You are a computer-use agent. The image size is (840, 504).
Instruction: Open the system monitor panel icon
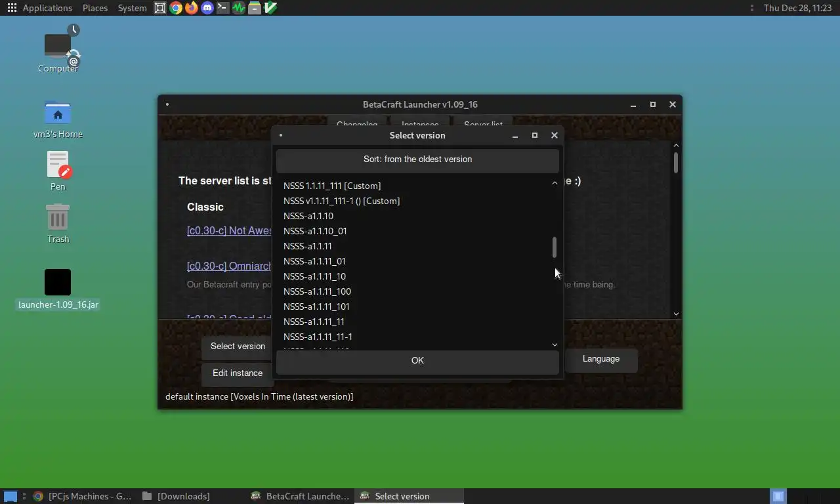coord(238,8)
